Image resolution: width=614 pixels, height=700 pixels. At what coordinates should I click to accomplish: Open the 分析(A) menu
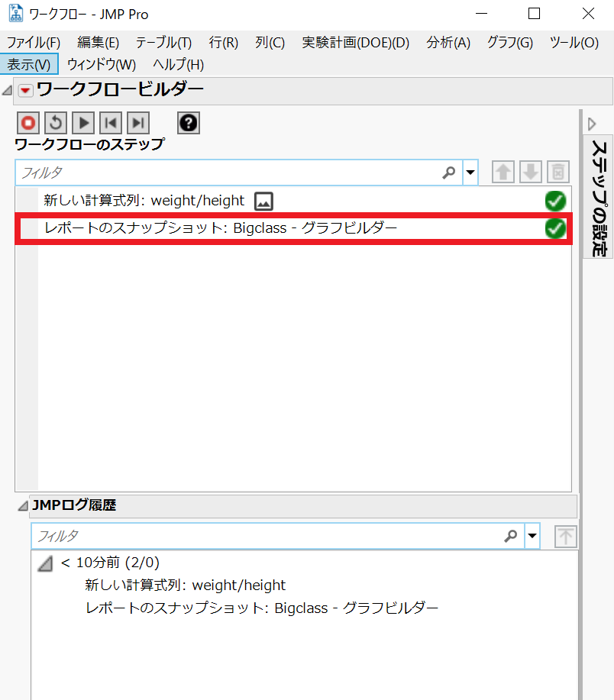pos(448,43)
